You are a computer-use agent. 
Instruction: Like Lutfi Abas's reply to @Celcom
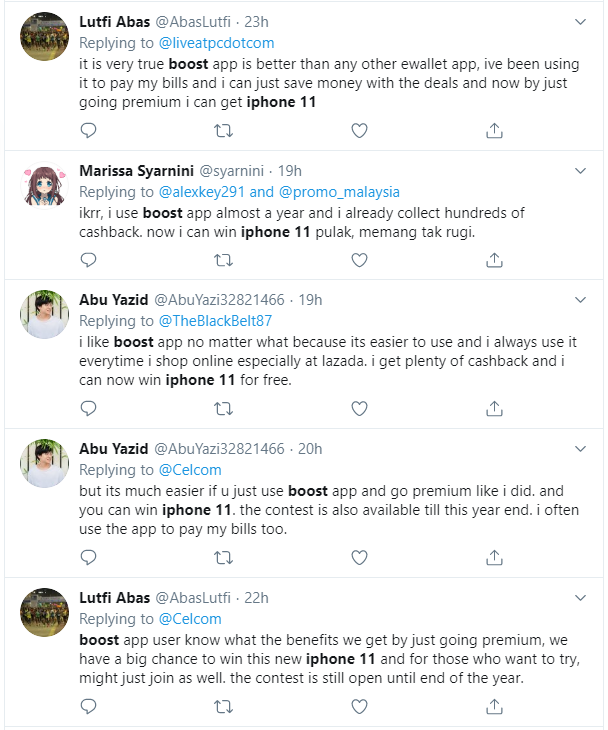coord(359,705)
